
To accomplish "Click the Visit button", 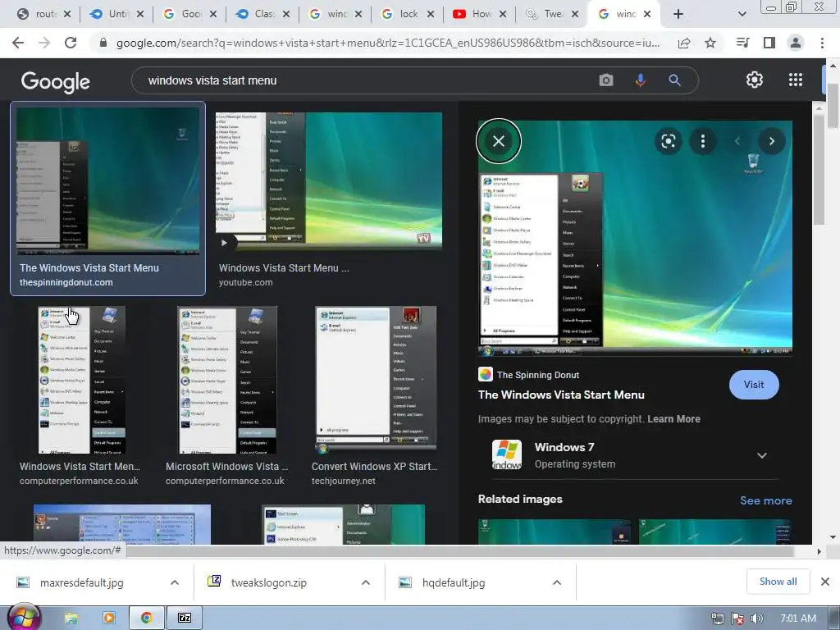I will (x=754, y=385).
